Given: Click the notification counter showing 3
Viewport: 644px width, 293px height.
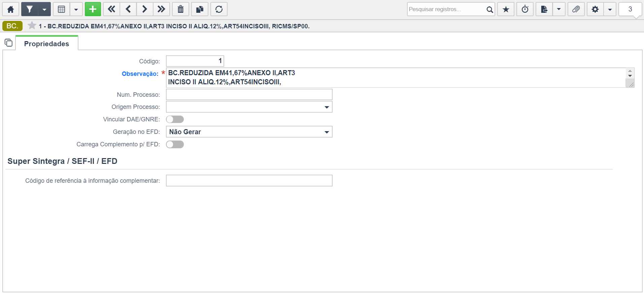Looking at the screenshot, I should 630,9.
